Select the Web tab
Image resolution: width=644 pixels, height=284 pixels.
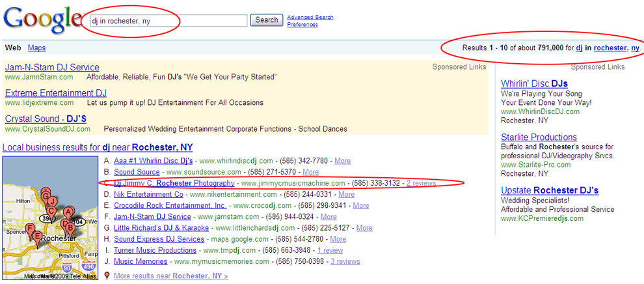13,48
